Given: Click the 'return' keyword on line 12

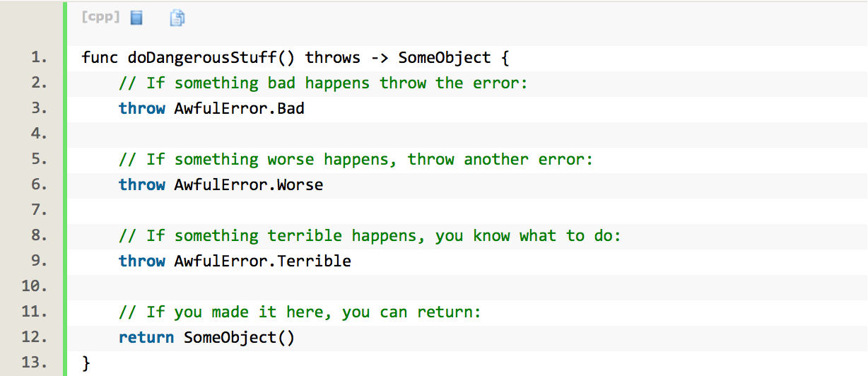Looking at the screenshot, I should coord(146,337).
